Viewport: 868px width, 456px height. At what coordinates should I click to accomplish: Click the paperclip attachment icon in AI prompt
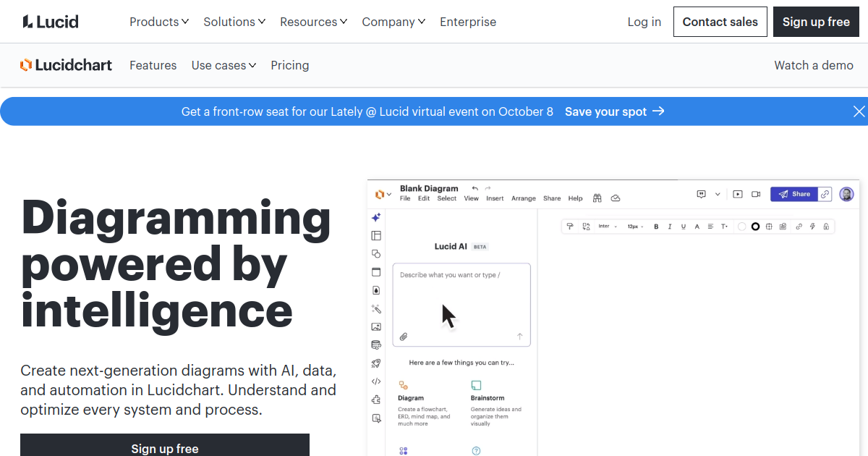click(x=404, y=337)
